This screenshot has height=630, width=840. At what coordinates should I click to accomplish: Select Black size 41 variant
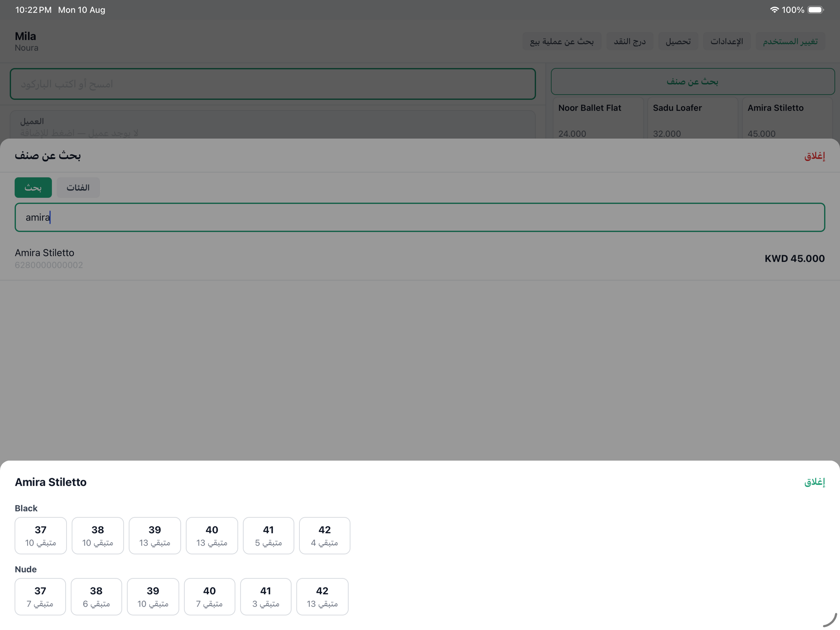(268, 535)
